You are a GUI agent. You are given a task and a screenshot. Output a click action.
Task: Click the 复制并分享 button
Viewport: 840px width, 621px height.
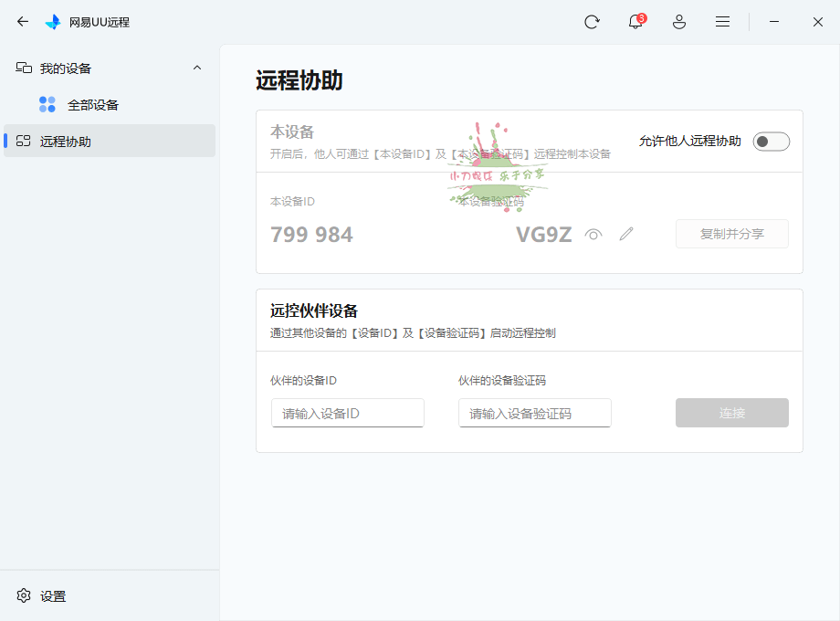(731, 234)
